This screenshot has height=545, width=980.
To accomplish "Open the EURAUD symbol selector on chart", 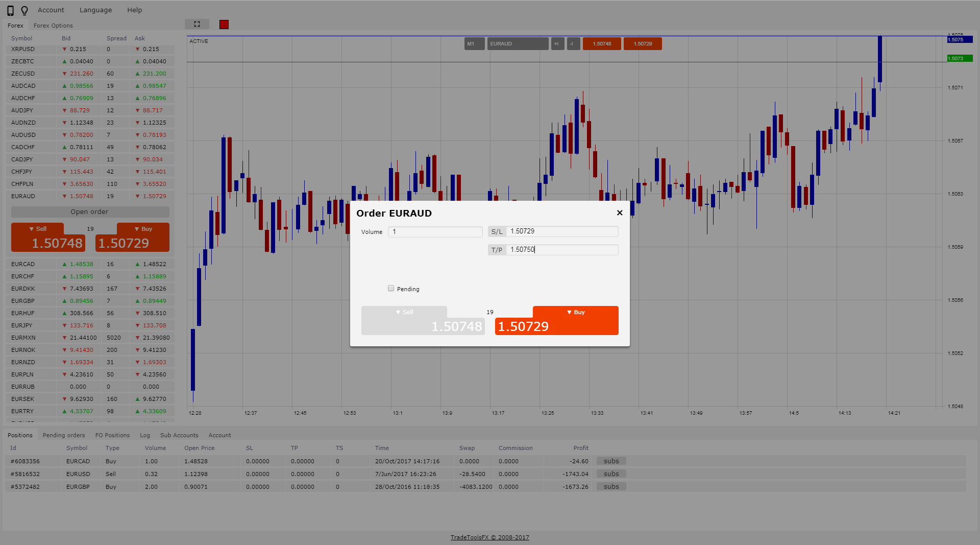I will (518, 43).
